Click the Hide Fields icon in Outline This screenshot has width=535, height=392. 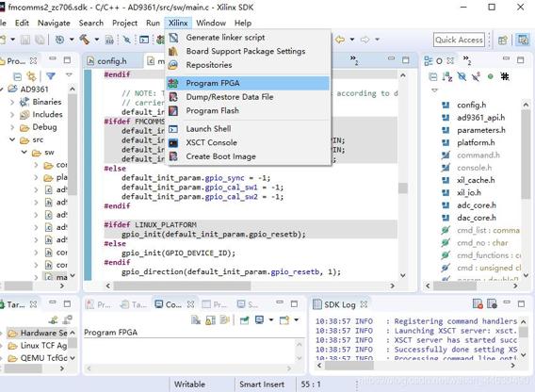coord(462,76)
